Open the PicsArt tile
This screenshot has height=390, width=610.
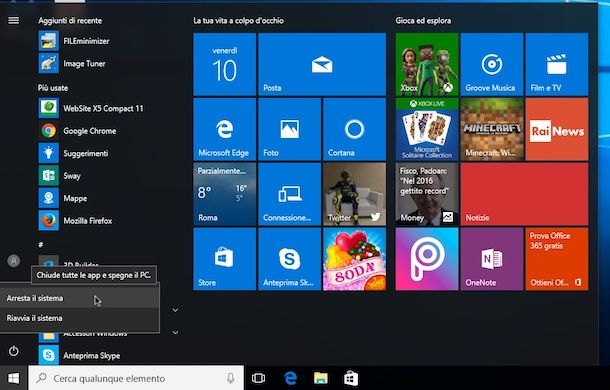[x=427, y=259]
